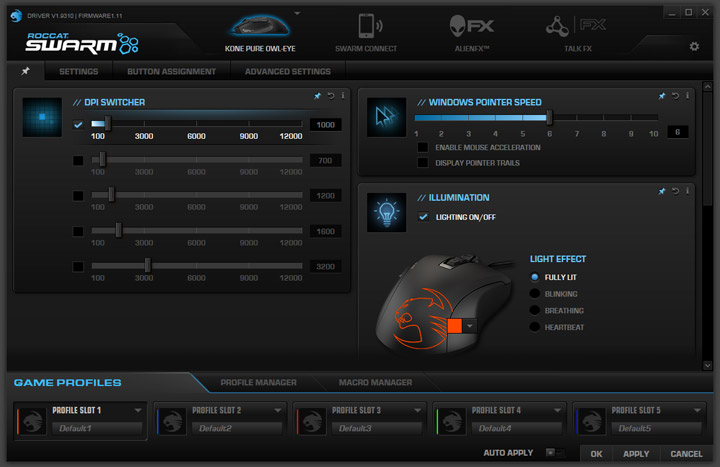Click Profile Slot 4 Roccat icon

click(x=452, y=421)
